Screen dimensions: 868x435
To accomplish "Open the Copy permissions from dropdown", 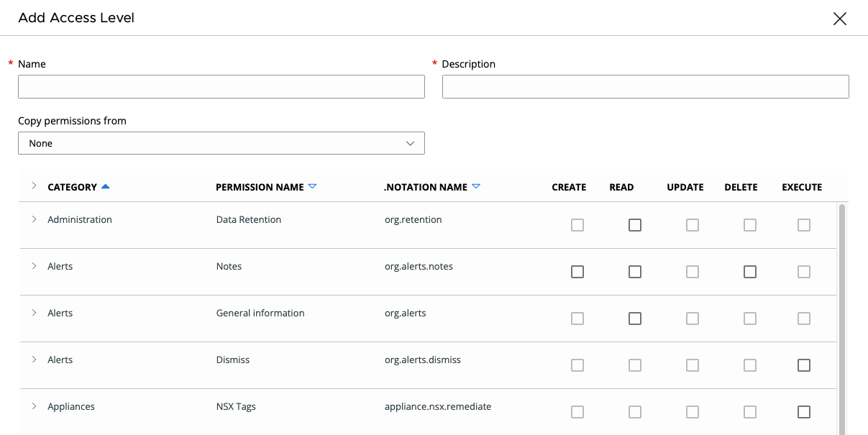I will [x=221, y=143].
